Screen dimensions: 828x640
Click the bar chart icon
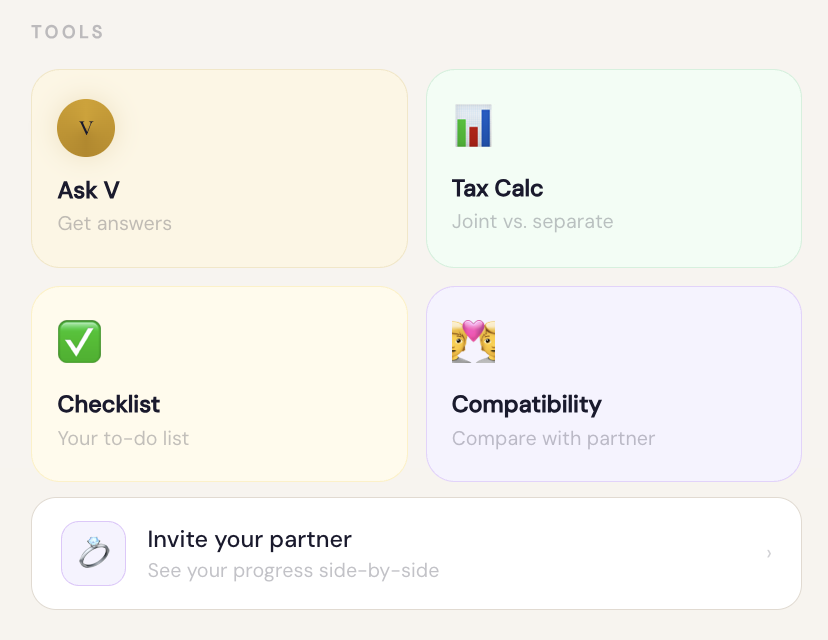473,126
